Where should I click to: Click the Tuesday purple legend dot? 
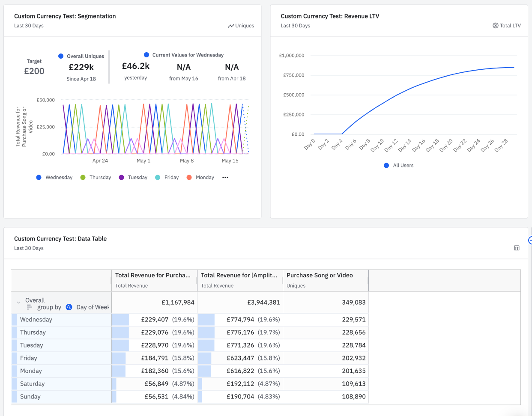(122, 178)
